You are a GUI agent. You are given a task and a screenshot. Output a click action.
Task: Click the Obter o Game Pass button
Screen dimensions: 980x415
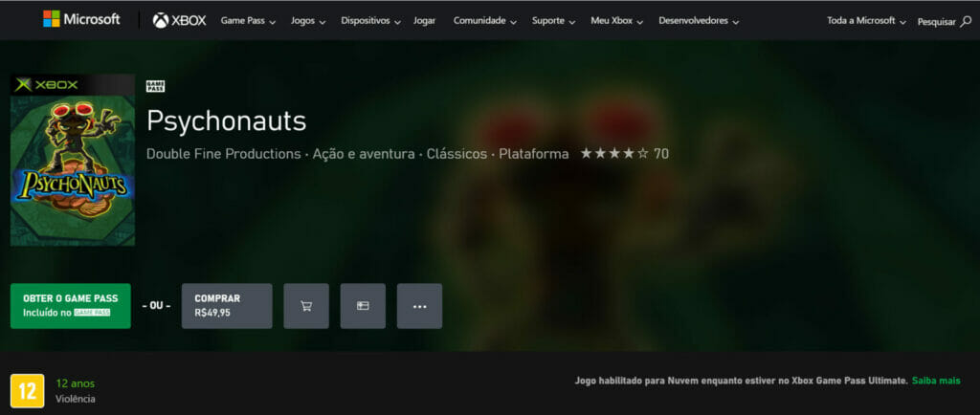pos(70,305)
